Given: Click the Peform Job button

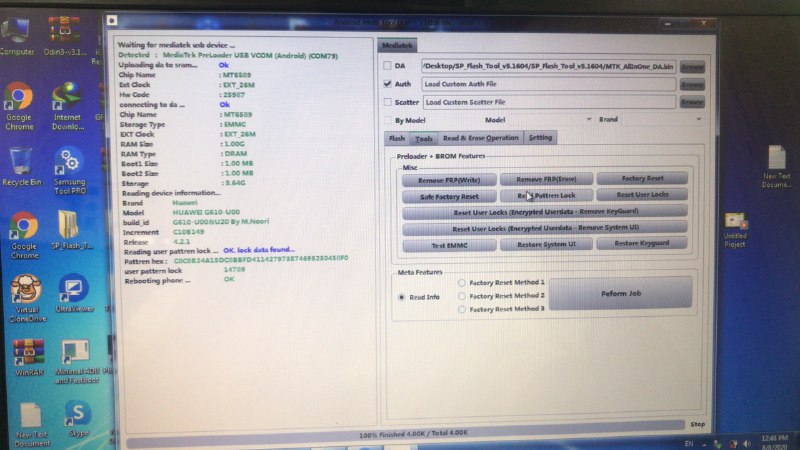Looking at the screenshot, I should tap(620, 293).
